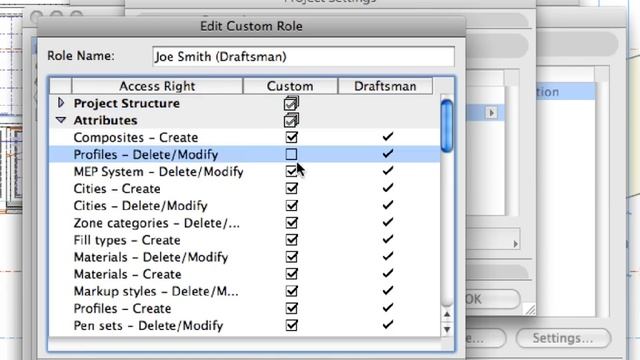
Task: Click the scroll down arrow of rights list
Action: 447,329
